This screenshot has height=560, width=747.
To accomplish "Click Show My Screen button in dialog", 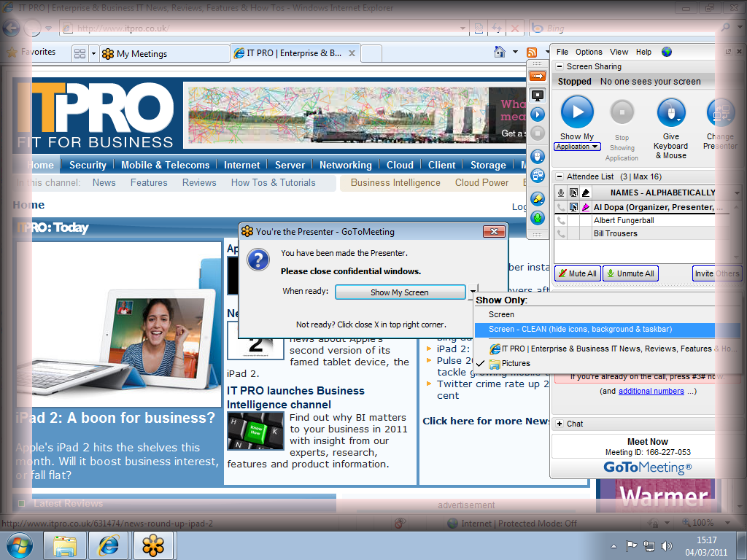I will pyautogui.click(x=400, y=292).
